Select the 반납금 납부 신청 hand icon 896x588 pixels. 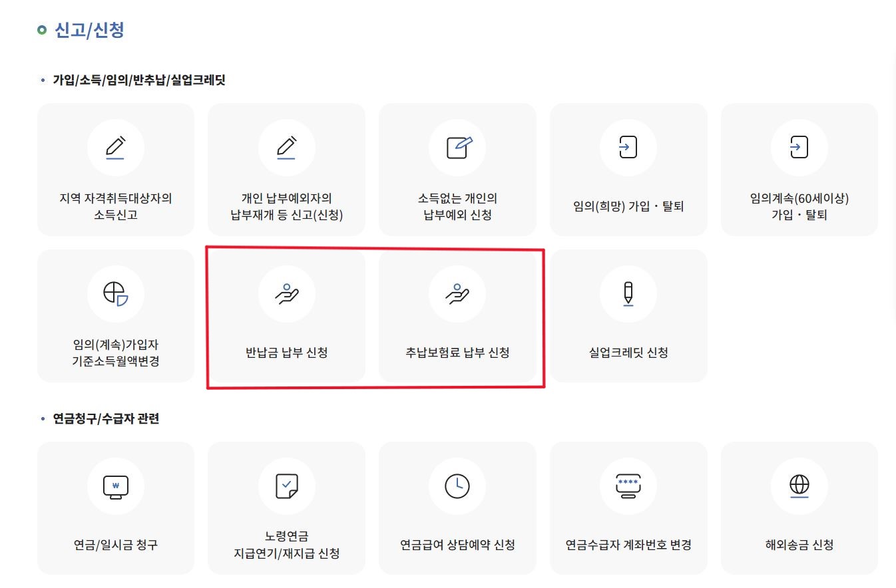point(286,294)
